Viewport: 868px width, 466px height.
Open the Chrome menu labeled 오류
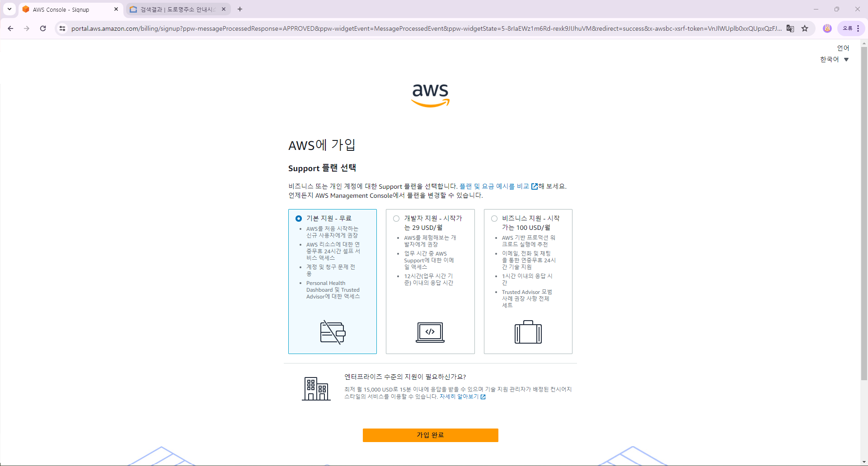pos(851,28)
